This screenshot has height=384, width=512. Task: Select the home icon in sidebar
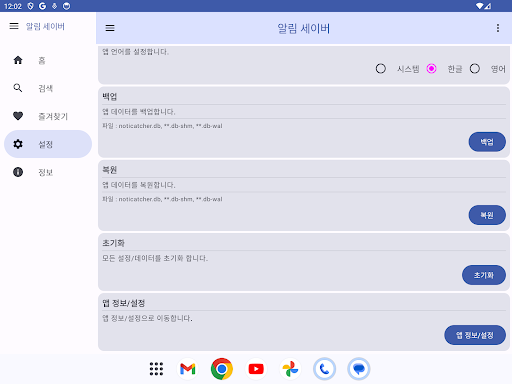pos(18,60)
